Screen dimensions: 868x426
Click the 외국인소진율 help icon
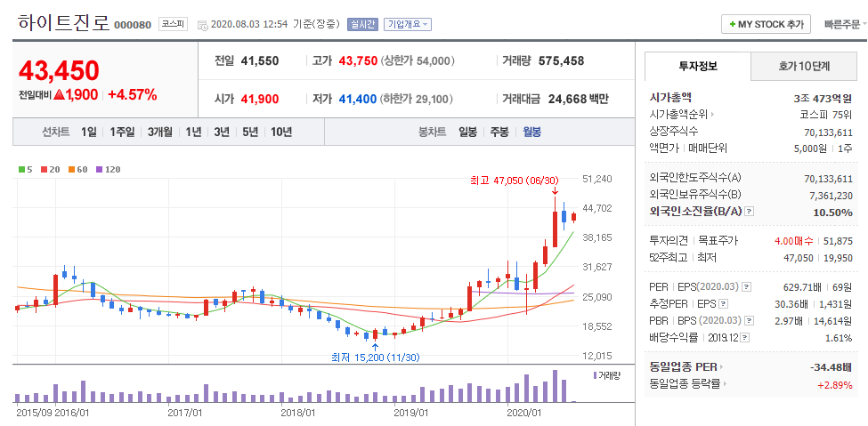point(749,212)
